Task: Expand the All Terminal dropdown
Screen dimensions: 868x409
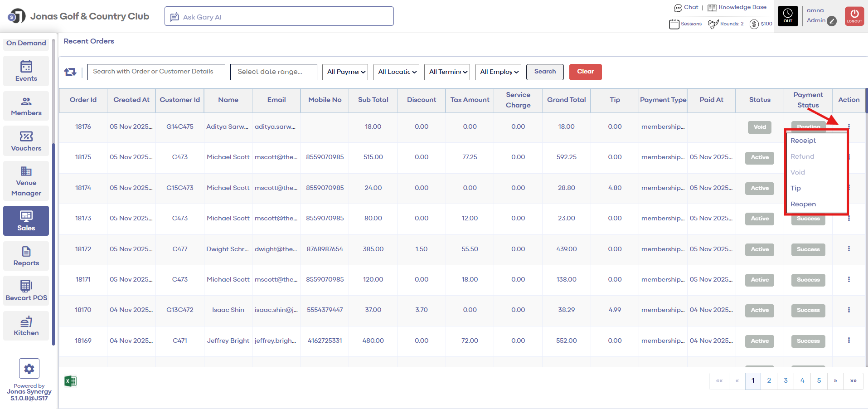Action: point(447,72)
